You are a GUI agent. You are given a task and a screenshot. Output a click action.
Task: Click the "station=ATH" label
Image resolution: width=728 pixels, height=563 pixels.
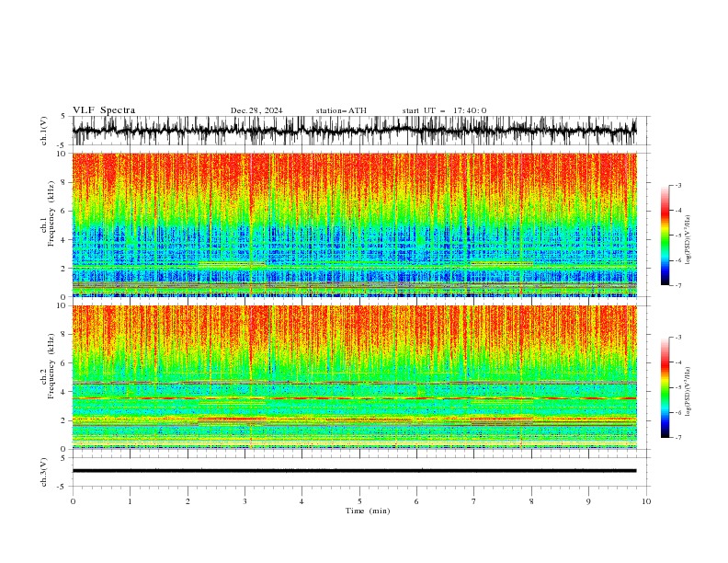tap(341, 110)
